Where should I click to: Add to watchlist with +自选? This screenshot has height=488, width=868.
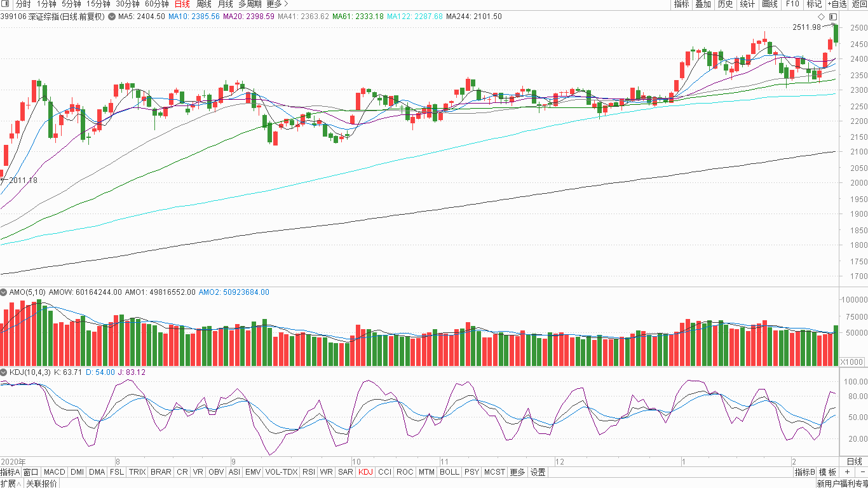click(x=837, y=4)
